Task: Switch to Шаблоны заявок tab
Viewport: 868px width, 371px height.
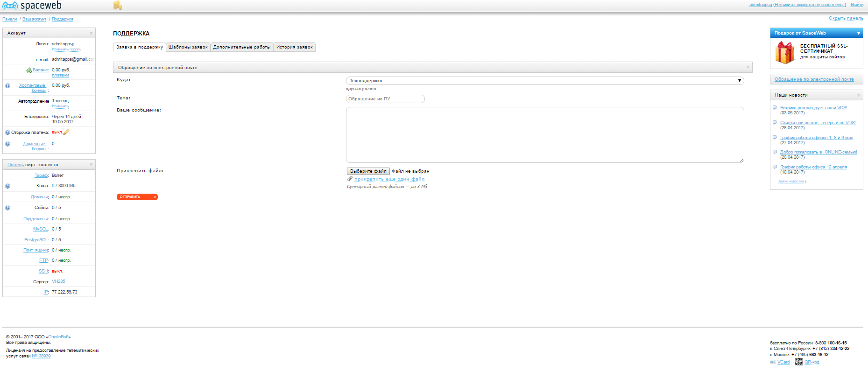Action: [188, 47]
